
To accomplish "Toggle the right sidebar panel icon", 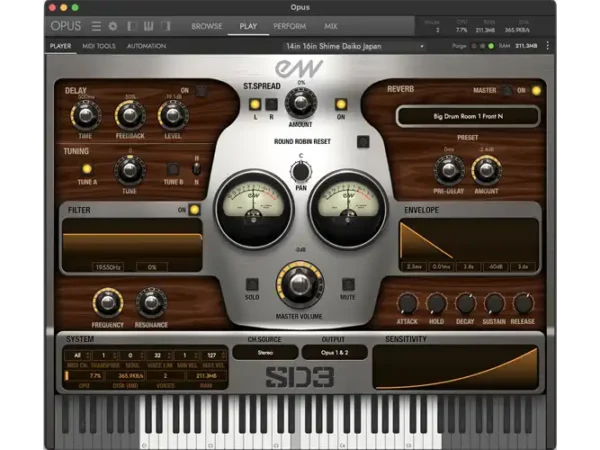I will pos(165,26).
